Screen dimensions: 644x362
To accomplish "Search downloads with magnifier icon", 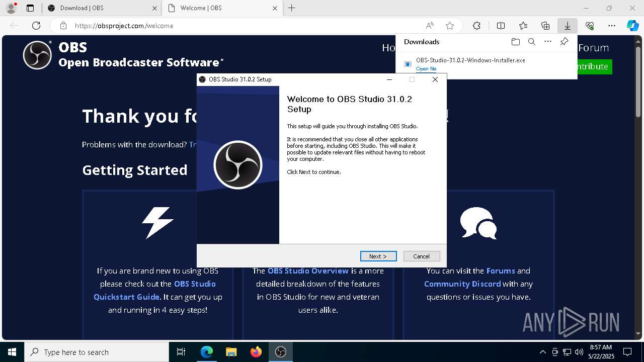I will pyautogui.click(x=531, y=42).
